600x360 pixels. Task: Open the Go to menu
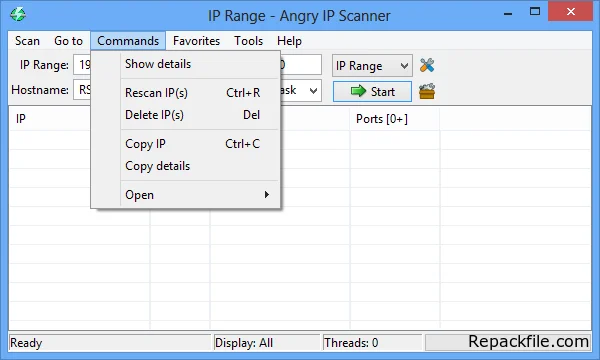(68, 41)
